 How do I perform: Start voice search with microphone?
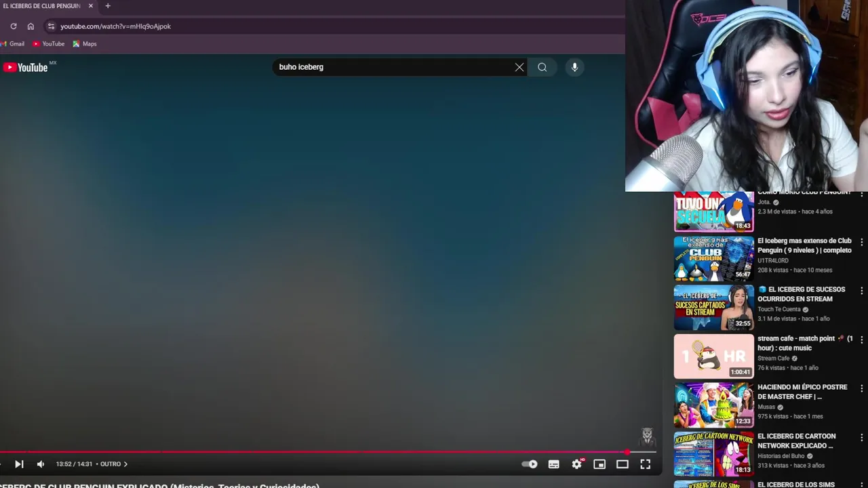pyautogui.click(x=574, y=67)
